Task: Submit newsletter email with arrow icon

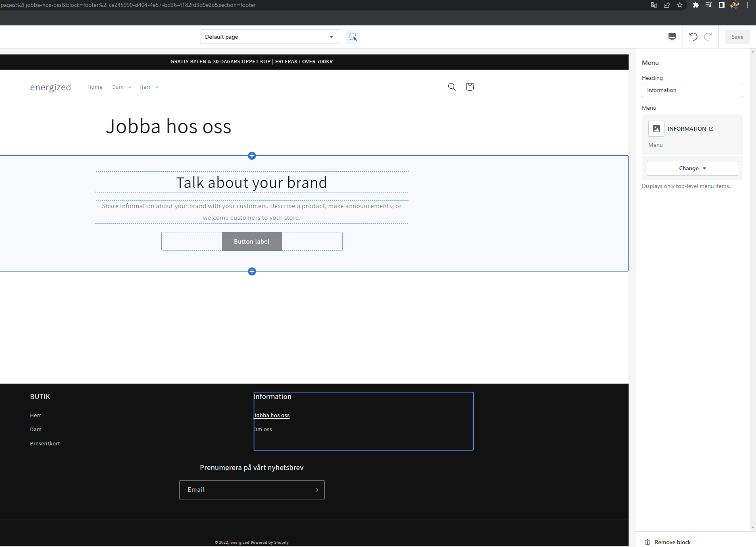Action: pos(315,490)
